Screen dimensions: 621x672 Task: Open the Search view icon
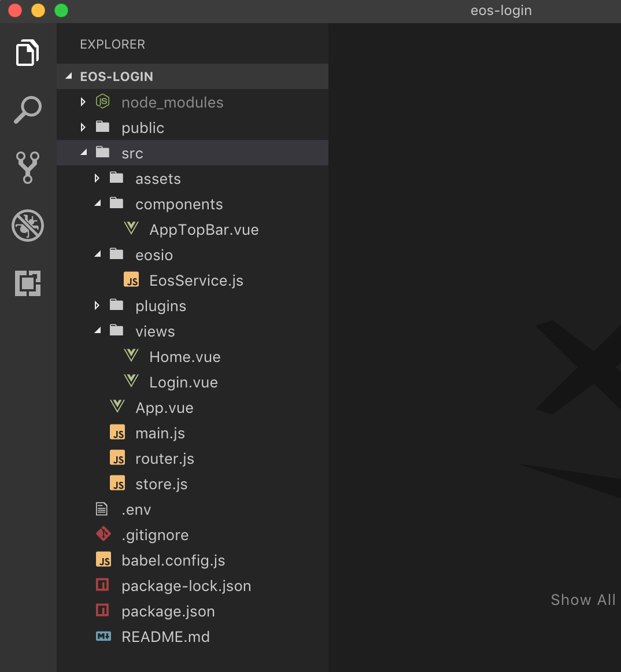(x=28, y=110)
